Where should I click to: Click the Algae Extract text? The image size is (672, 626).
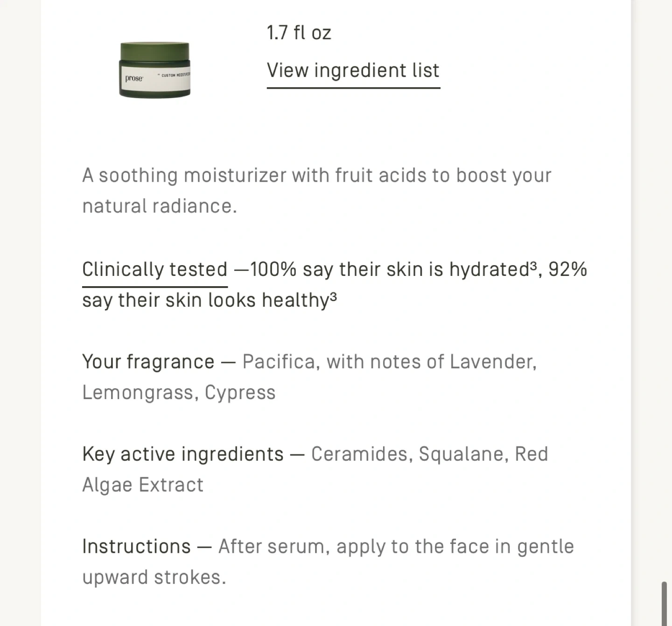pyautogui.click(x=143, y=485)
